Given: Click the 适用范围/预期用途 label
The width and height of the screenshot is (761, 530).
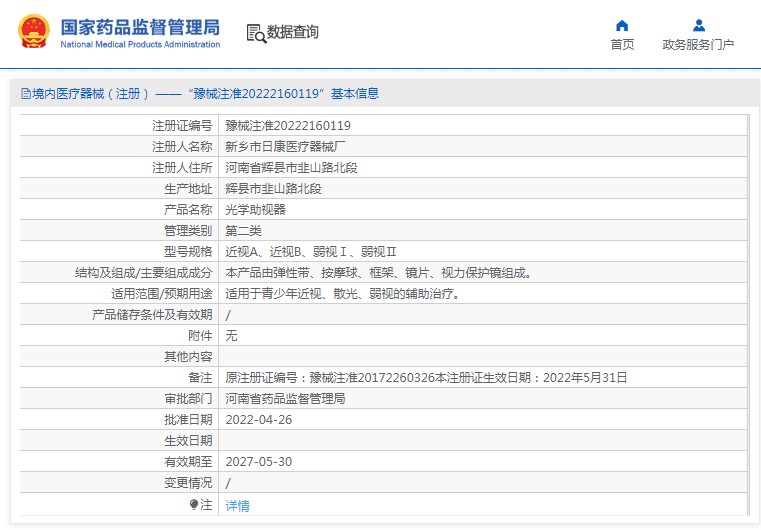Looking at the screenshot, I should (162, 294).
